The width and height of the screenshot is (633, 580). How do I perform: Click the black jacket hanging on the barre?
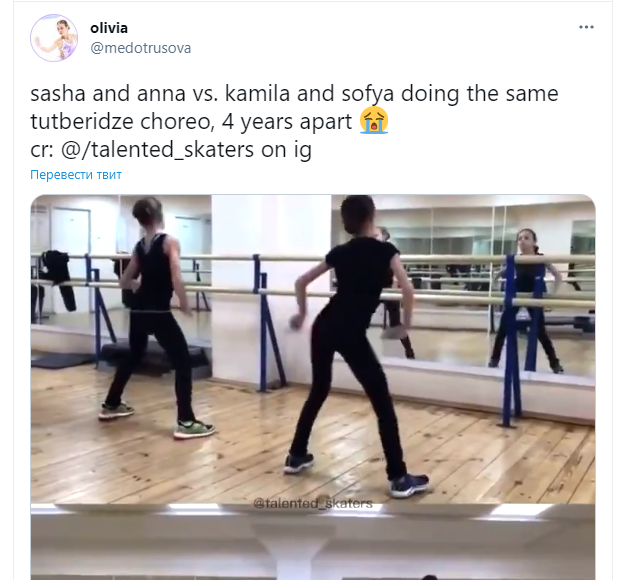tap(57, 279)
